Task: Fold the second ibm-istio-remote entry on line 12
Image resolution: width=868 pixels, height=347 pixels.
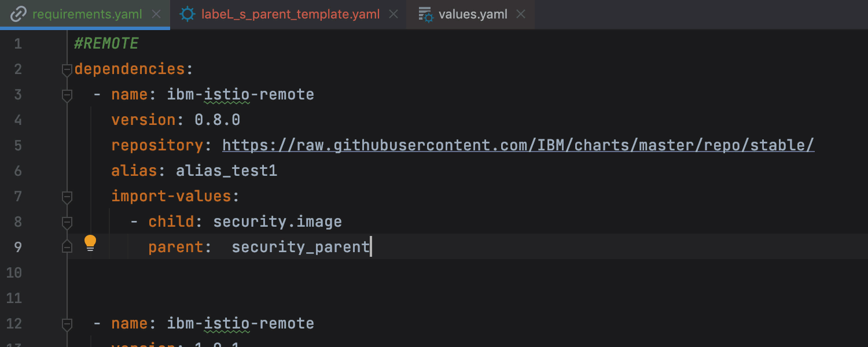Action: click(x=67, y=324)
